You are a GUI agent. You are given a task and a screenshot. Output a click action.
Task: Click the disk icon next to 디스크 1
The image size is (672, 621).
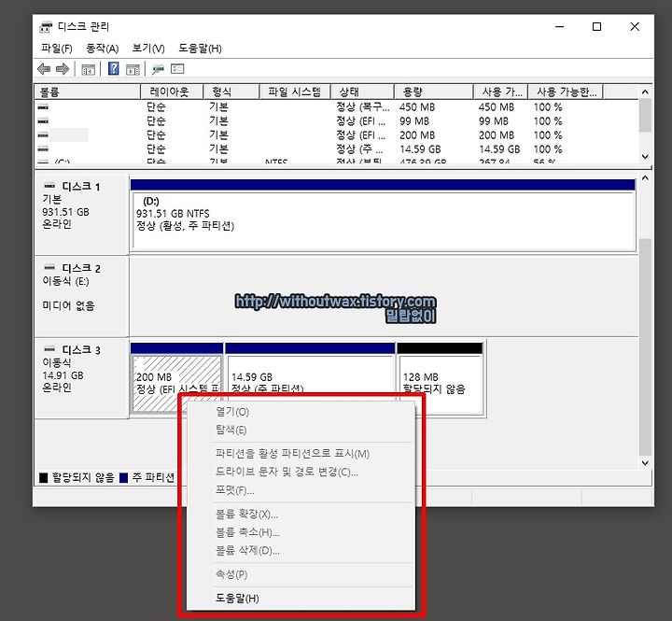pos(49,186)
